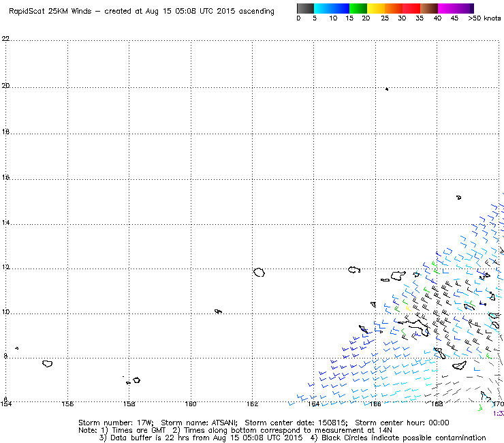Click the latitude label '18'
Image resolution: width=504 pixels, height=443 pixels.
pos(5,132)
